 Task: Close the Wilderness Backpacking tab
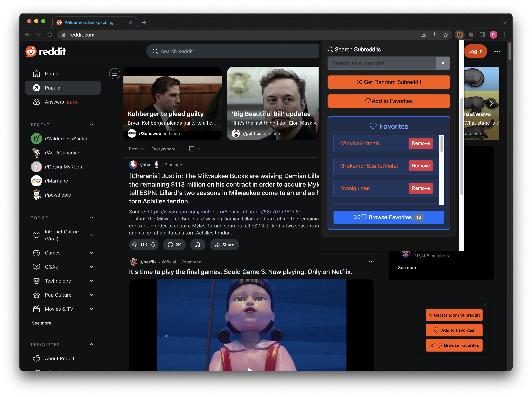pyautogui.click(x=131, y=22)
